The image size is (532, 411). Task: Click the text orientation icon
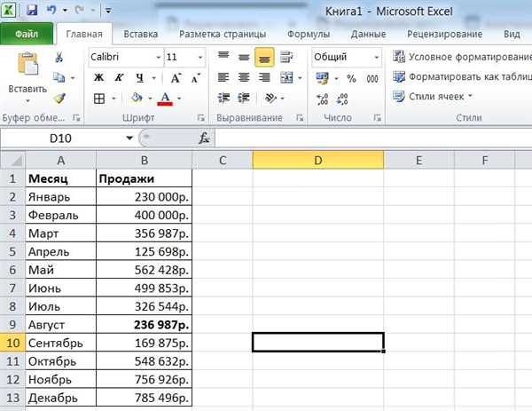pos(271,99)
